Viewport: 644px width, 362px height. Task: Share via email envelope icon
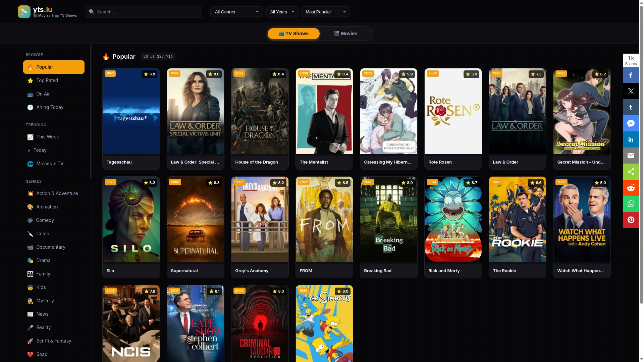click(631, 156)
